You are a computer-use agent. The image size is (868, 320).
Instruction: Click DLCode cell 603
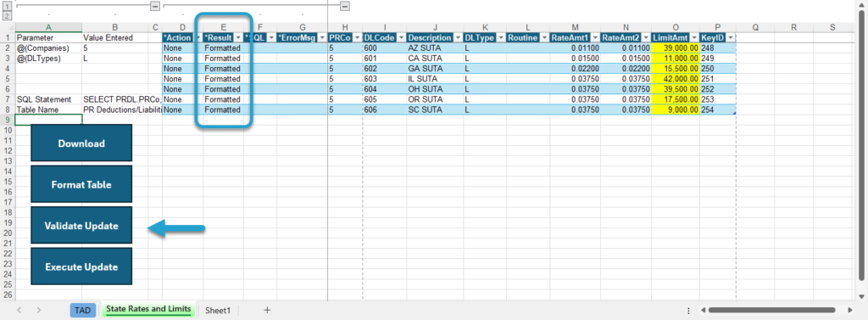384,79
